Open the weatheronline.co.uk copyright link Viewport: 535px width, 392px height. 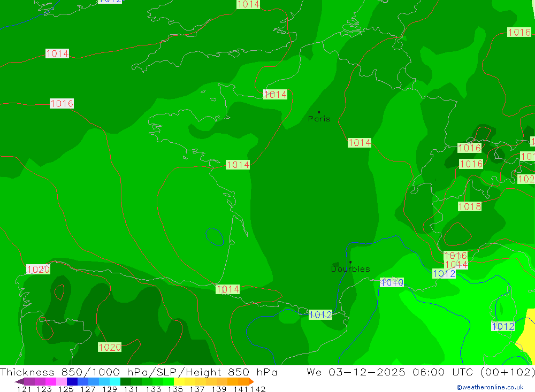(490, 387)
